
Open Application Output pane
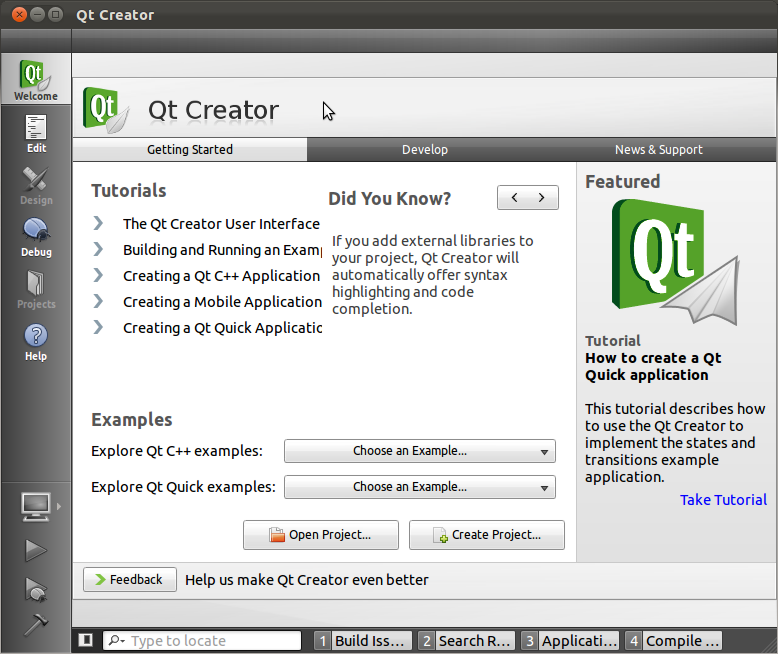pos(570,641)
